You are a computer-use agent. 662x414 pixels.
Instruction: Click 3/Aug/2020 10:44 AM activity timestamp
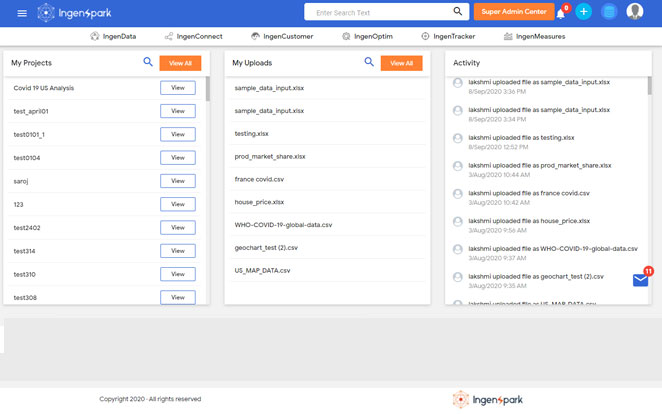[x=499, y=175]
